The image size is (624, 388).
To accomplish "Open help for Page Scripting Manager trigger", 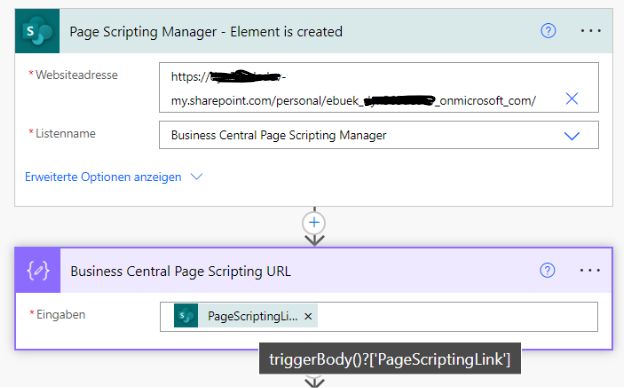I will 548,31.
